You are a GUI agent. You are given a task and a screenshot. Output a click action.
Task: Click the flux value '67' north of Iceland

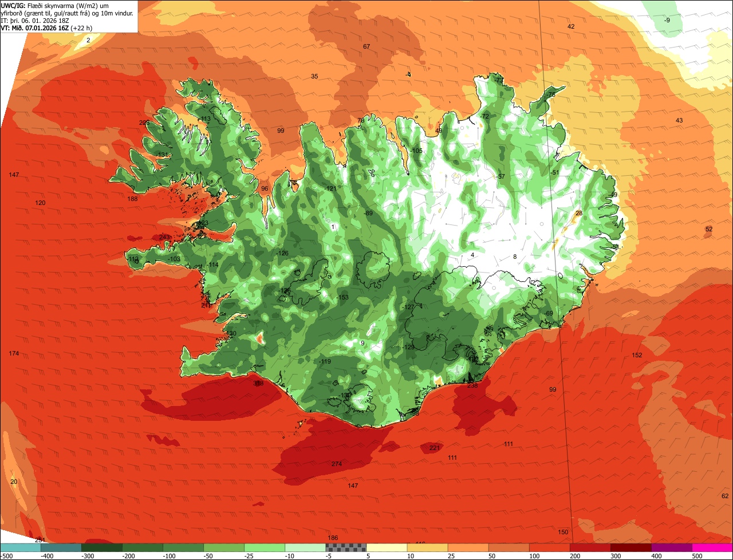366,46
